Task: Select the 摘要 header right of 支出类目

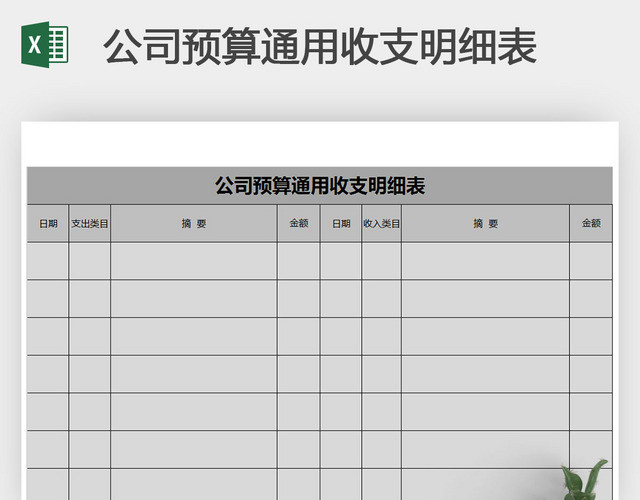Action: click(x=194, y=223)
